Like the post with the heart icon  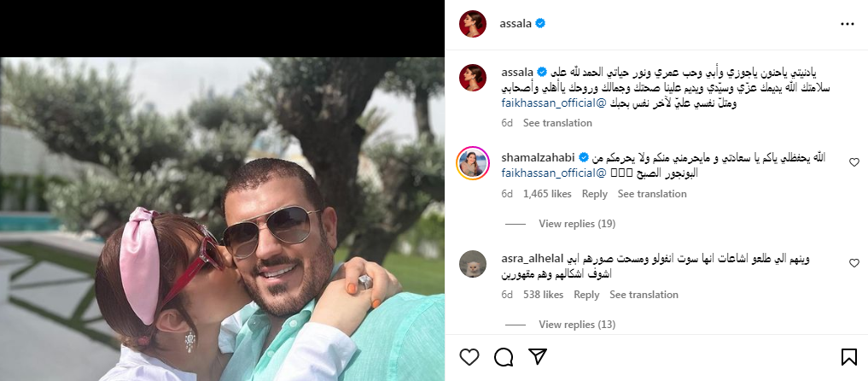point(469,357)
